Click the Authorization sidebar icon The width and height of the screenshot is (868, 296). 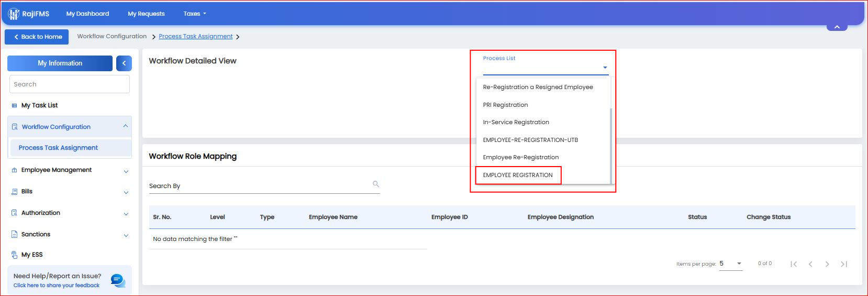[x=14, y=213]
